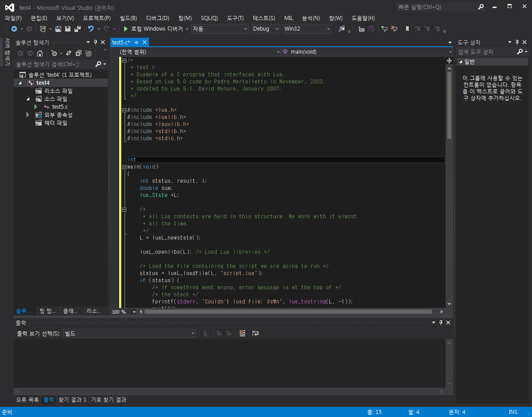Click the add comment speech bubble icon
Image resolution: width=532 pixels, height=417 pixels.
384,29
